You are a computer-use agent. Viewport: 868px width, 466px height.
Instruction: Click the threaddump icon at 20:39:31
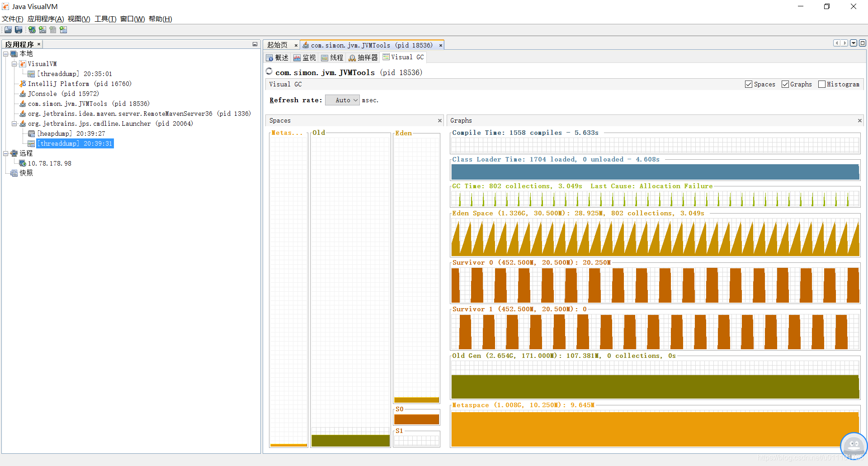pyautogui.click(x=31, y=143)
